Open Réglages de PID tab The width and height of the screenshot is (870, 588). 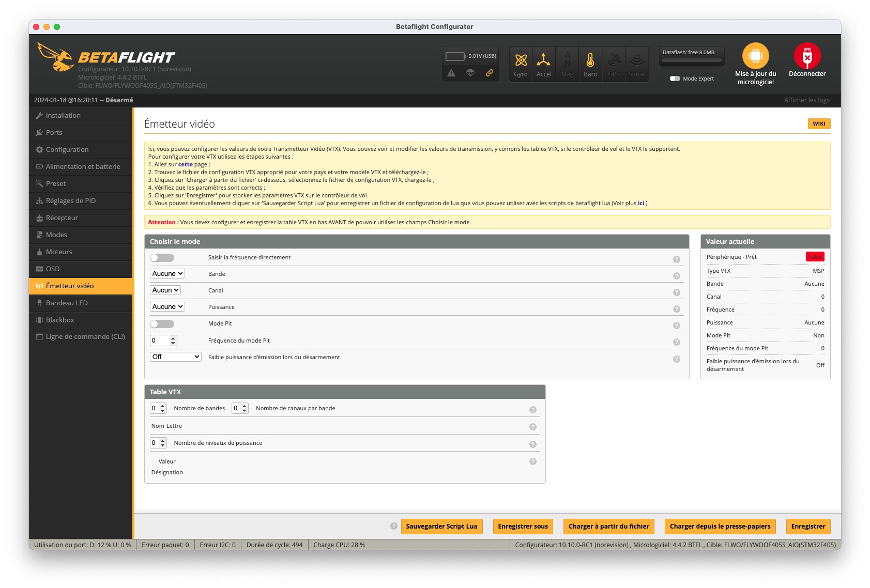click(x=81, y=201)
